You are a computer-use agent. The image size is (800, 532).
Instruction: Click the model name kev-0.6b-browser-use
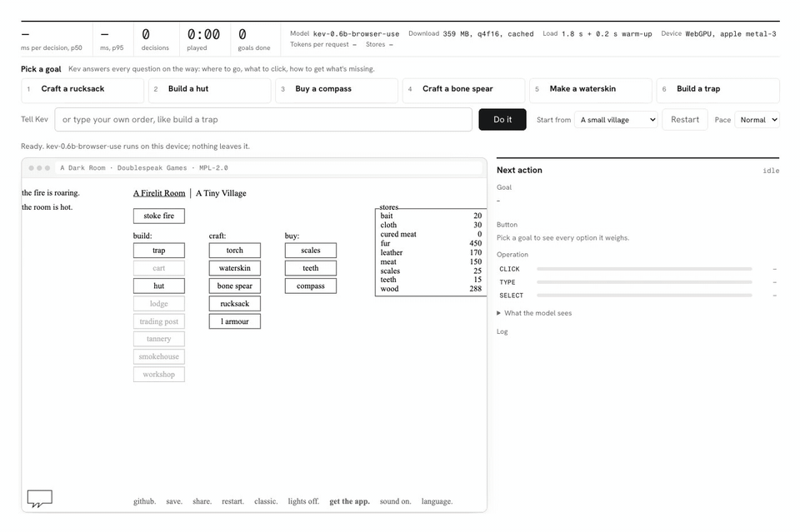pyautogui.click(x=356, y=33)
